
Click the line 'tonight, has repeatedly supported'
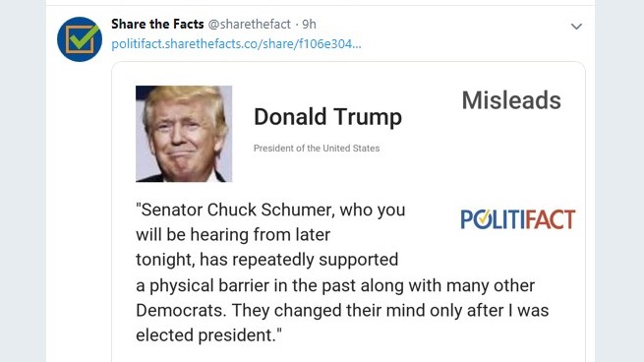[267, 260]
